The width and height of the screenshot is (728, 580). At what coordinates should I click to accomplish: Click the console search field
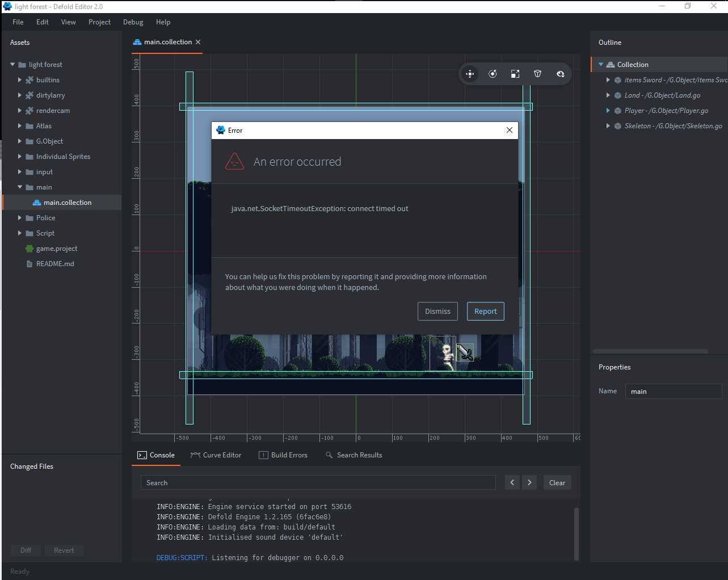[x=318, y=482]
